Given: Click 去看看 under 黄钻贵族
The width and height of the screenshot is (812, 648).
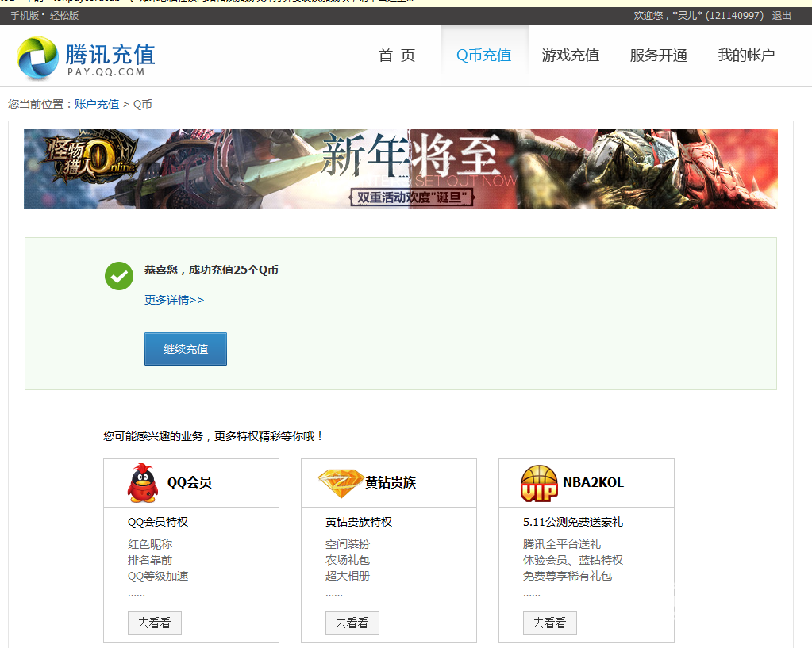Looking at the screenshot, I should (352, 623).
